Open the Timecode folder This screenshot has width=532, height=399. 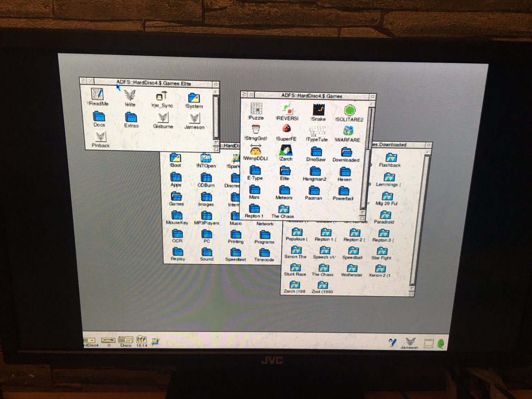pyautogui.click(x=264, y=252)
